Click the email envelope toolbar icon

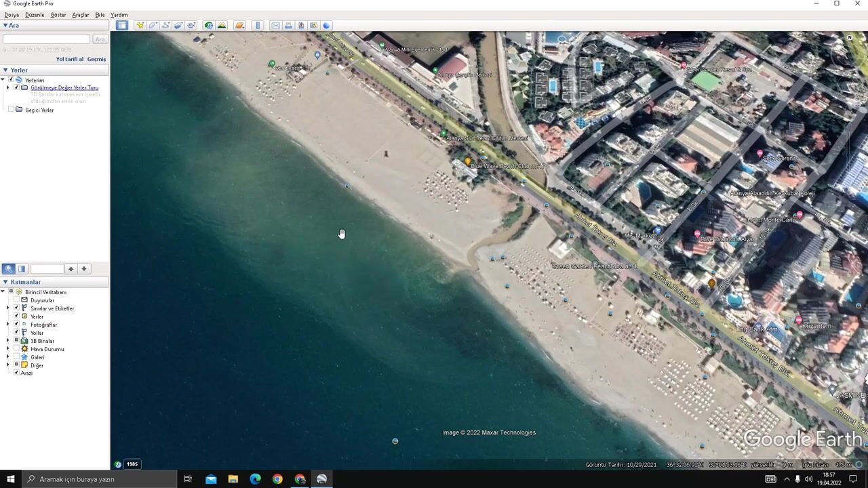coord(275,25)
